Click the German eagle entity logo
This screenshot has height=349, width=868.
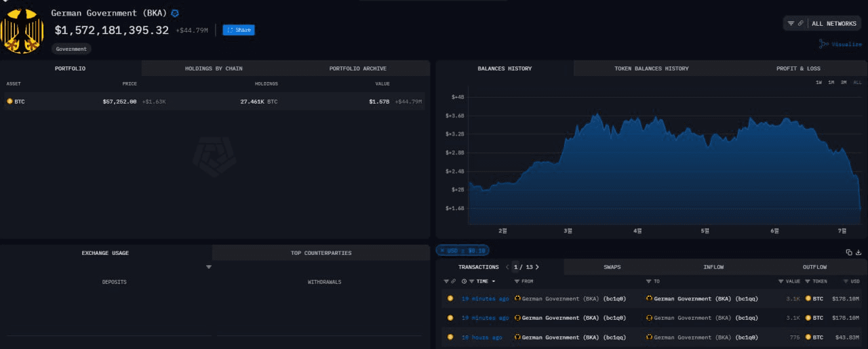click(x=22, y=32)
